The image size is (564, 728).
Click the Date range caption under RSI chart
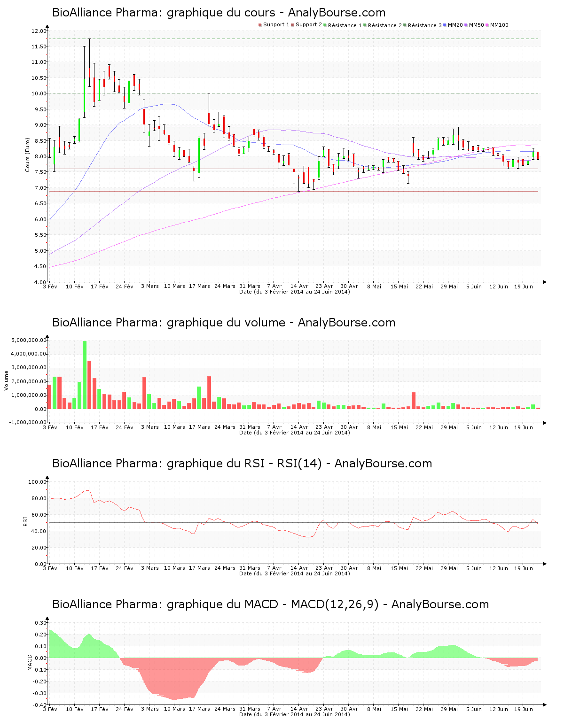click(x=294, y=573)
